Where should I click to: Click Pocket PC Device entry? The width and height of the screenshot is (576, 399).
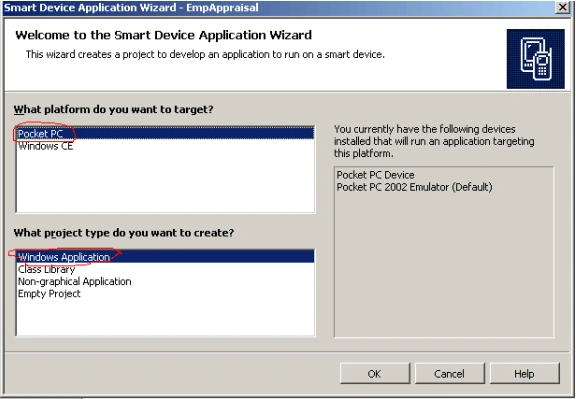(x=375, y=175)
